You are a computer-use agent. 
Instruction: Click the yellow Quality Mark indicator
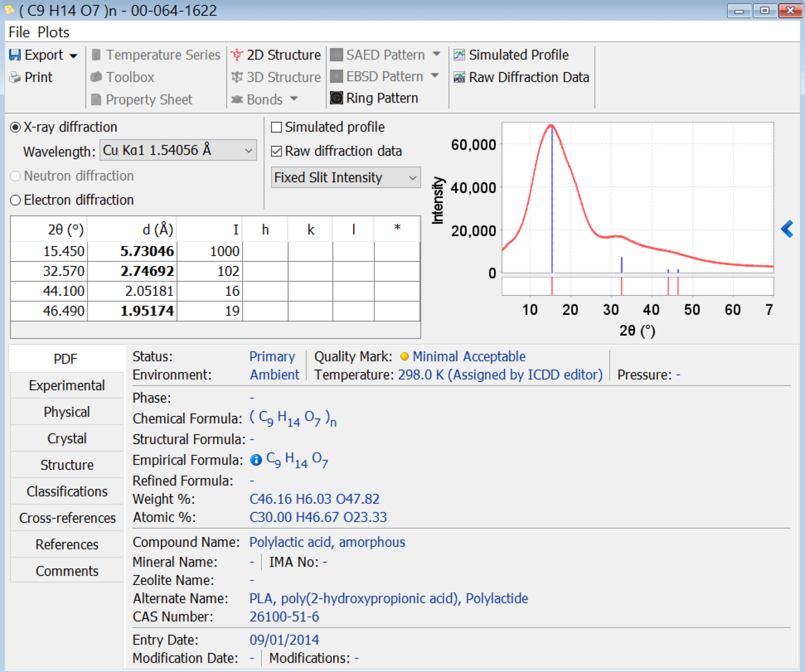click(x=404, y=357)
